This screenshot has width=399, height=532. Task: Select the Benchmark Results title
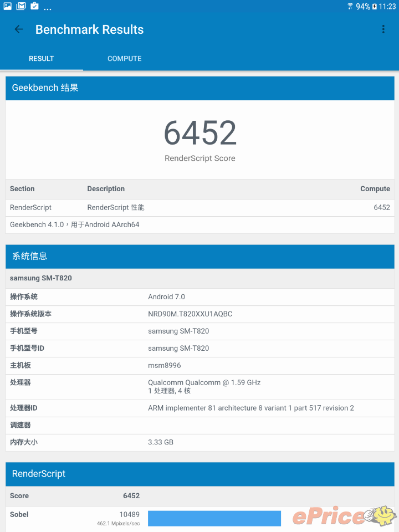(x=90, y=29)
